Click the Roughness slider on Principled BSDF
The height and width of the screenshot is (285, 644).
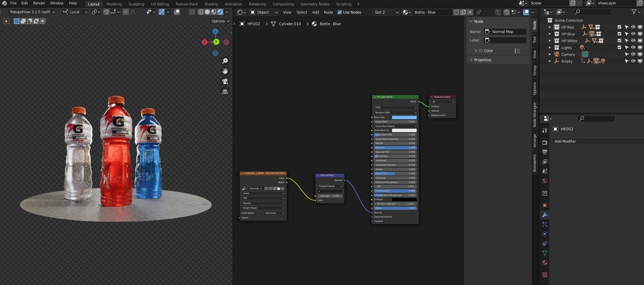(395, 156)
